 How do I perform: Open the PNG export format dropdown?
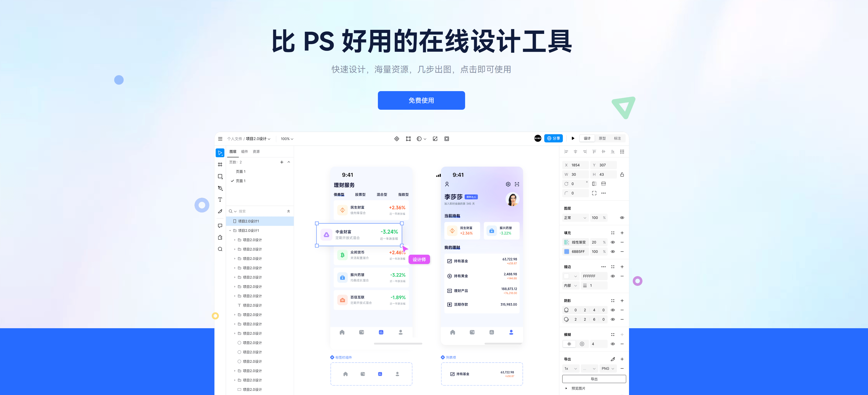608,369
